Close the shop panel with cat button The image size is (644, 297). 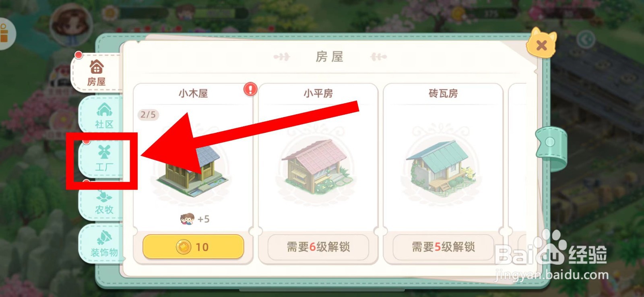point(541,43)
